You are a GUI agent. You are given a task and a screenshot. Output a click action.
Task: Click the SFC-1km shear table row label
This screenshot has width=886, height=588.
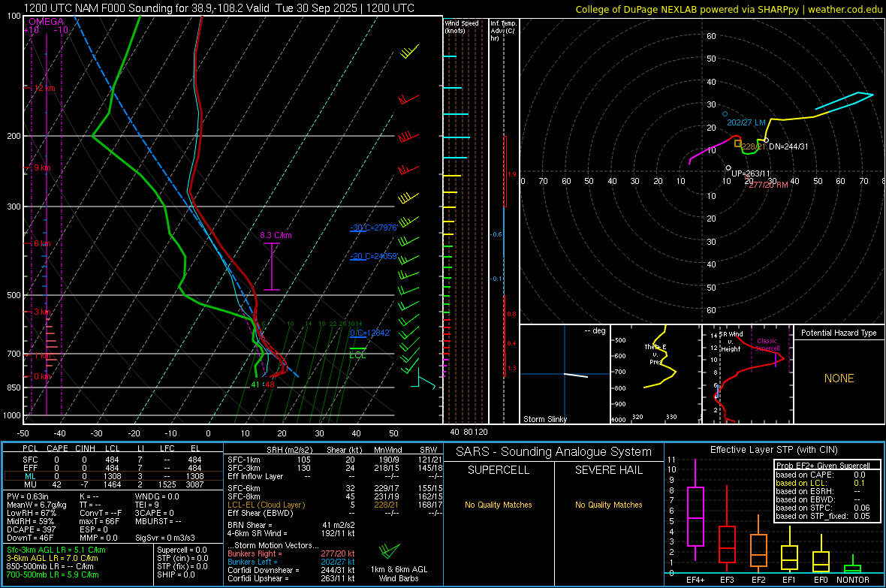point(244,460)
